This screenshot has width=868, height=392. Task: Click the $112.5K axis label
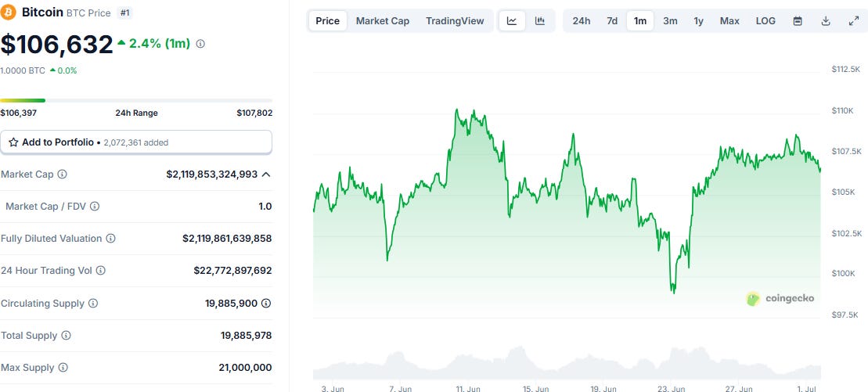846,69
